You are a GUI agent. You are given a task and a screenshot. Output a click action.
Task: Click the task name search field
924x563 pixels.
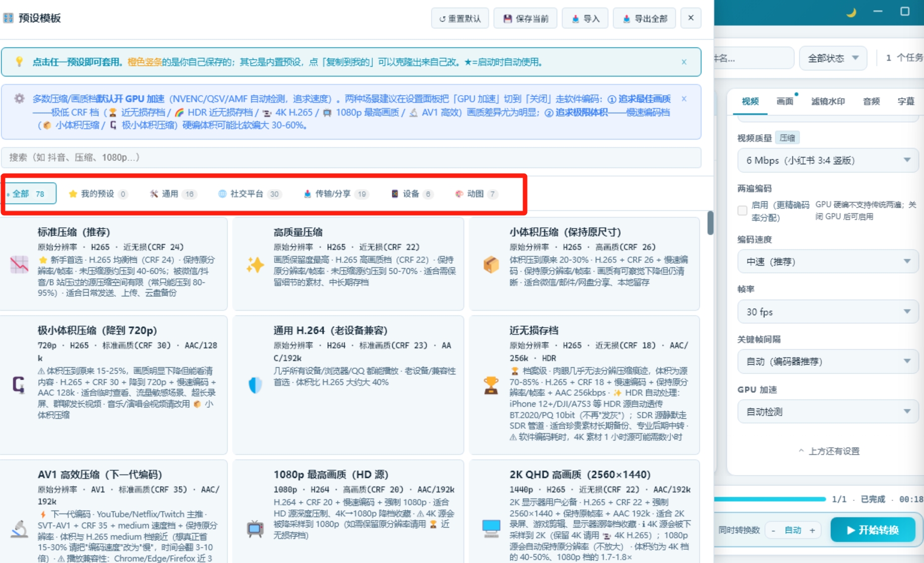tap(754, 58)
